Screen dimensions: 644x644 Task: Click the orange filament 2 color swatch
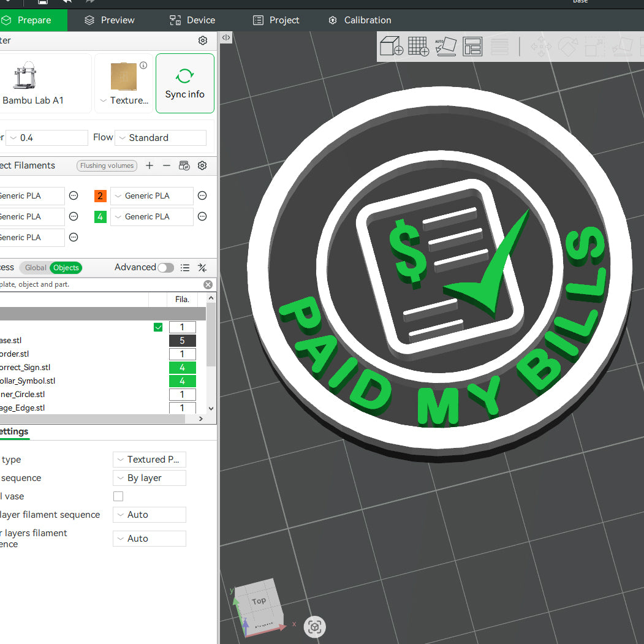(x=100, y=196)
